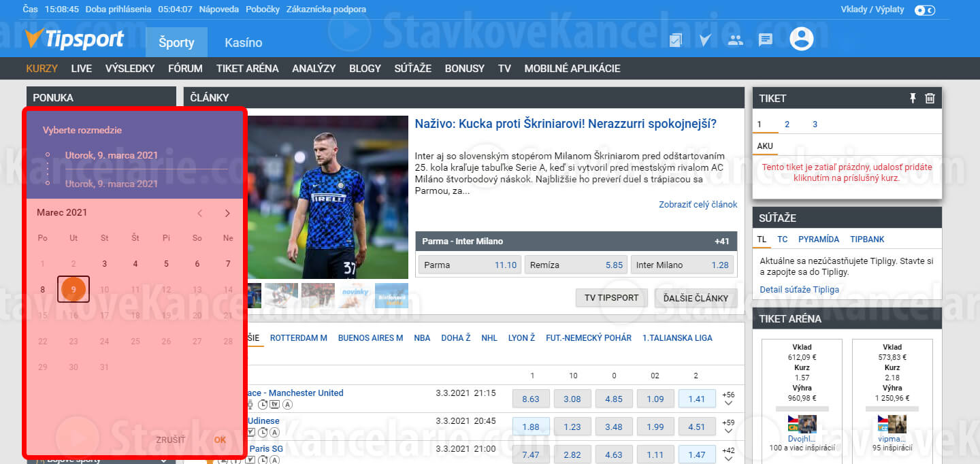The image size is (980, 464).
Task: Open SÚŤAŽE in the navigation bar
Action: tap(413, 68)
